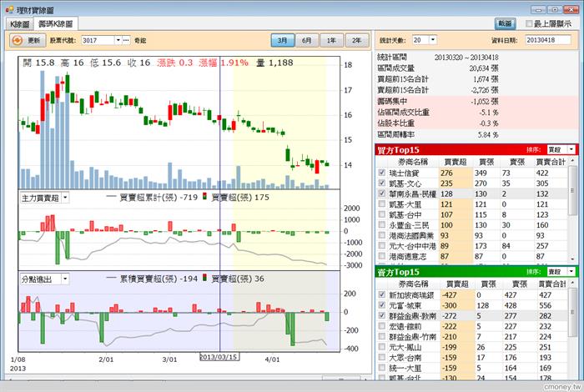
Task: Click the 資料日期 input field
Action: [548, 40]
